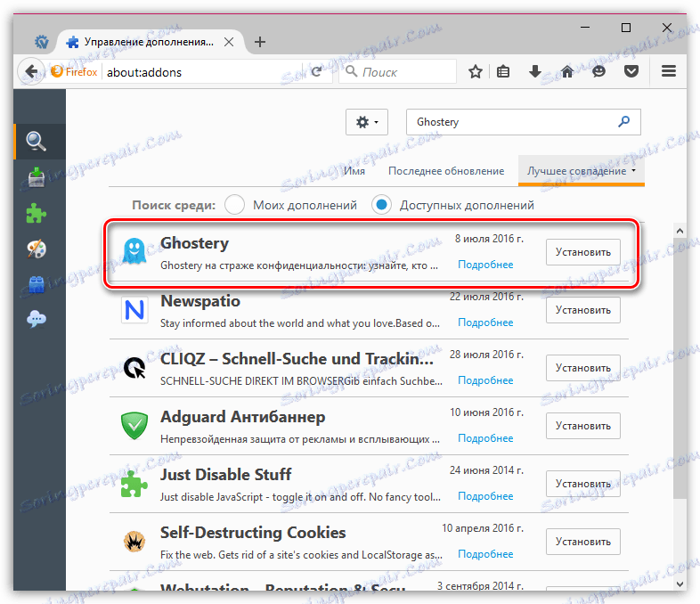Close the 'Управление дополнения' tab
This screenshot has width=700, height=604.
[x=229, y=42]
